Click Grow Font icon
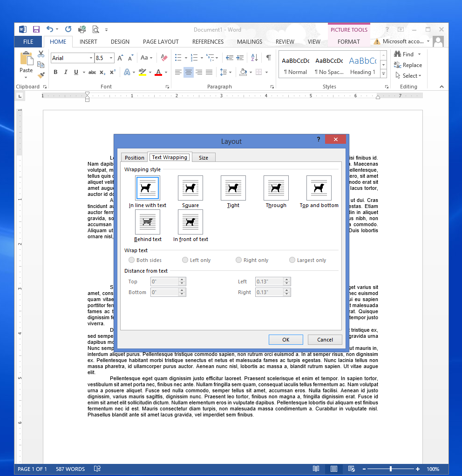The width and height of the screenshot is (462, 476). coord(120,58)
